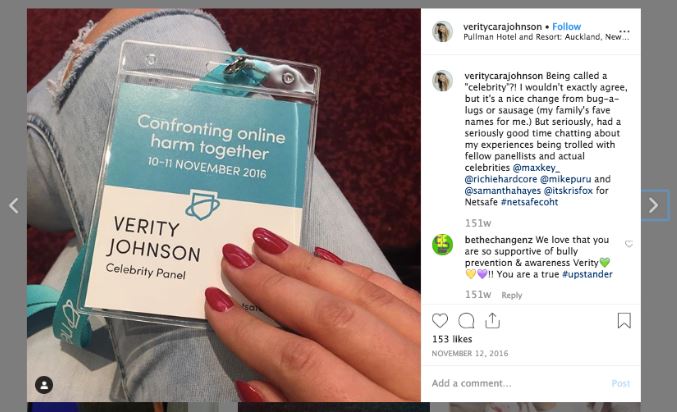Follow veritycarajohnson

pyautogui.click(x=566, y=26)
